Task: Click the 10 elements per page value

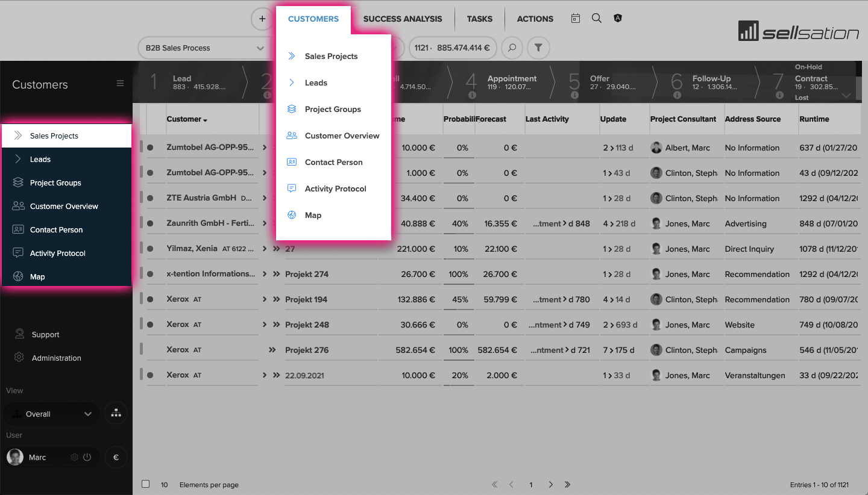Action: click(x=165, y=485)
